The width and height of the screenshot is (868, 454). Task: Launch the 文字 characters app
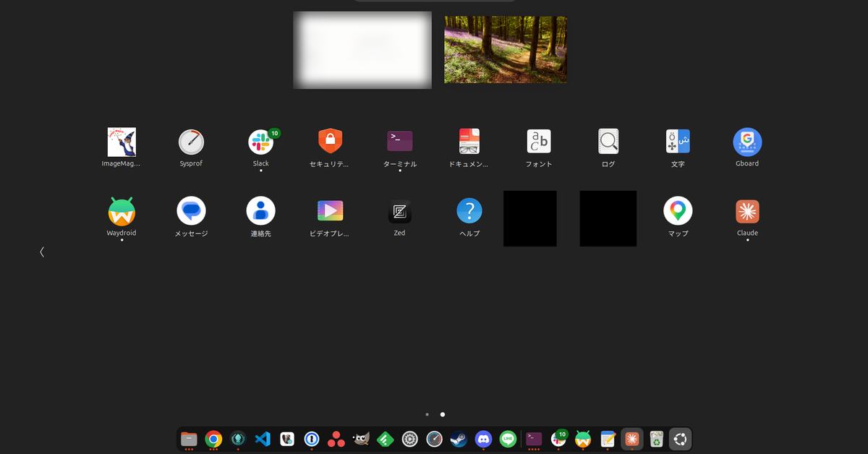[x=678, y=141]
